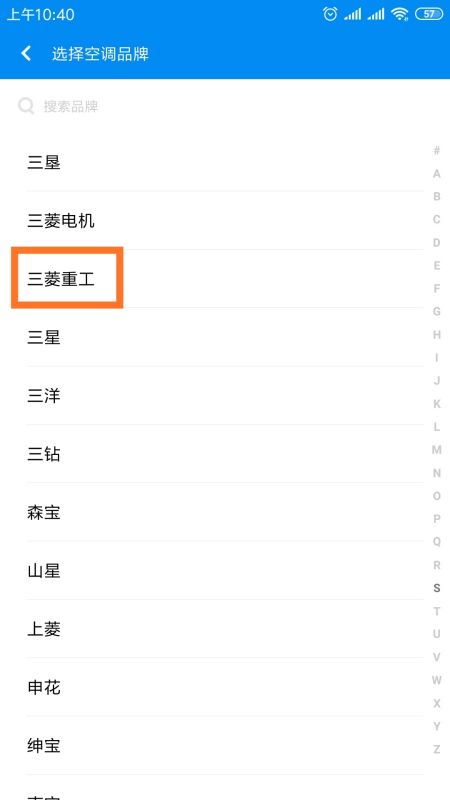Select the 三菱电机 brand
The image size is (450, 800).
pyautogui.click(x=225, y=221)
